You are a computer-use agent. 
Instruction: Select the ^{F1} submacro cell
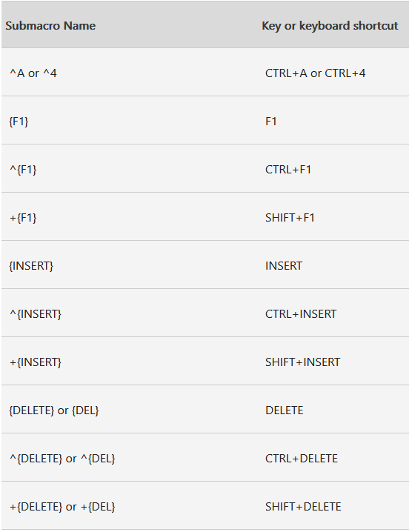[23, 169]
